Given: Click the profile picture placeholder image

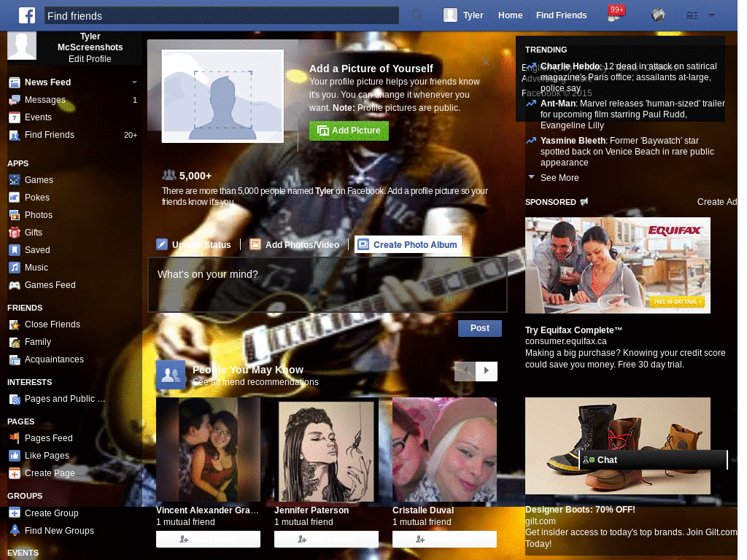Looking at the screenshot, I should point(222,96).
